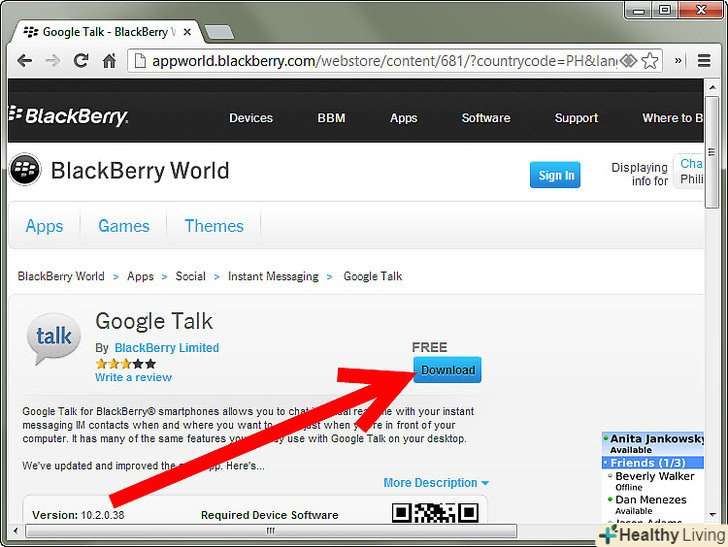Open Software in top navigation
The image size is (728, 547).
point(486,118)
